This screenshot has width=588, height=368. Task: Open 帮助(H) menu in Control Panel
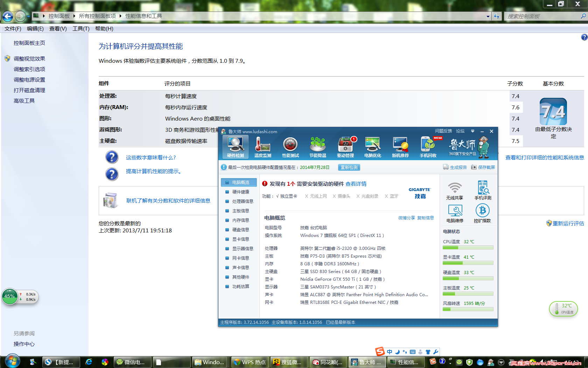click(x=104, y=29)
